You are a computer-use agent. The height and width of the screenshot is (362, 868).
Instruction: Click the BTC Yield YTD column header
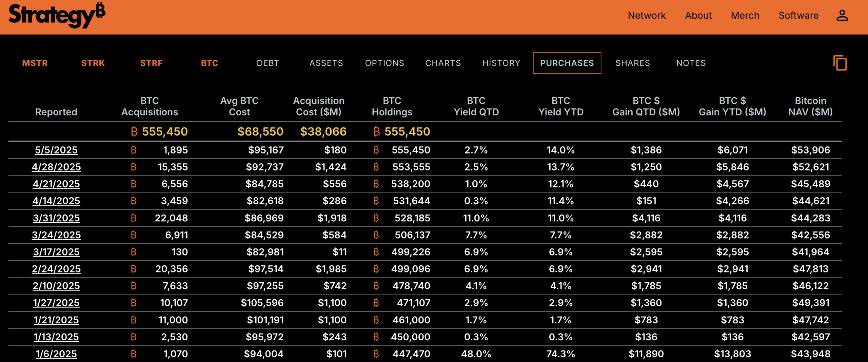[x=561, y=106]
